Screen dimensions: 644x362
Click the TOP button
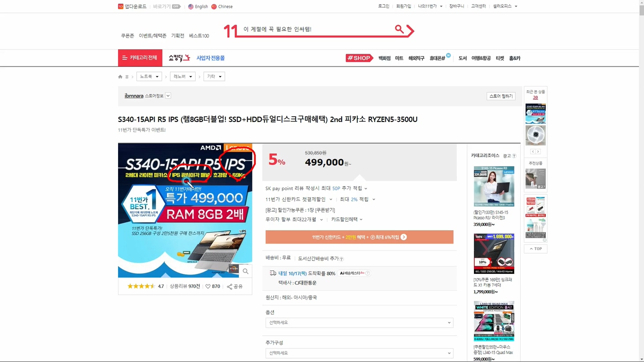coord(536,249)
